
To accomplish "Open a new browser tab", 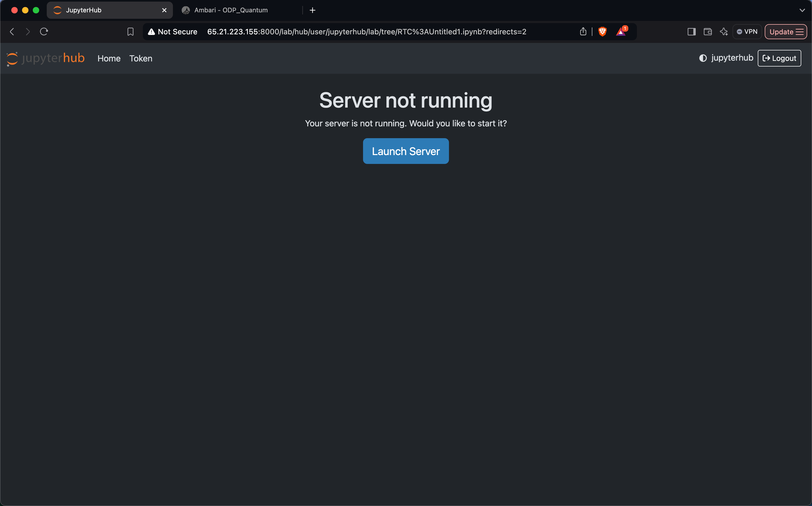I will point(312,10).
